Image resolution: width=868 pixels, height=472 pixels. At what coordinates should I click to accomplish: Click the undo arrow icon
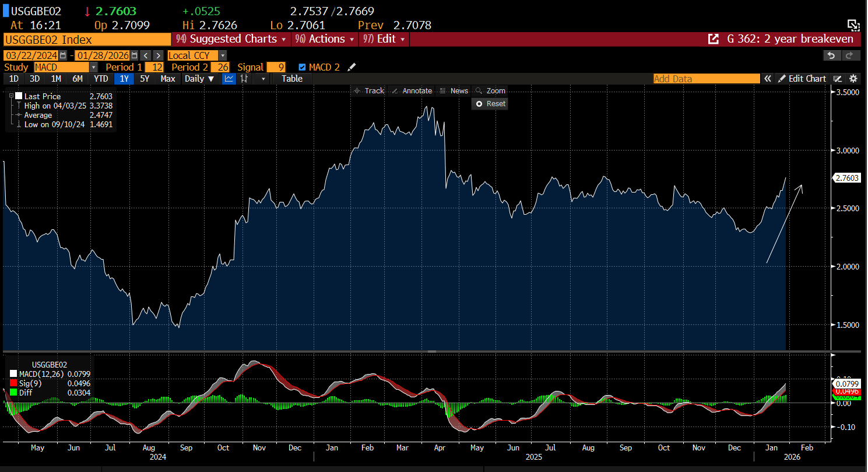click(x=831, y=55)
